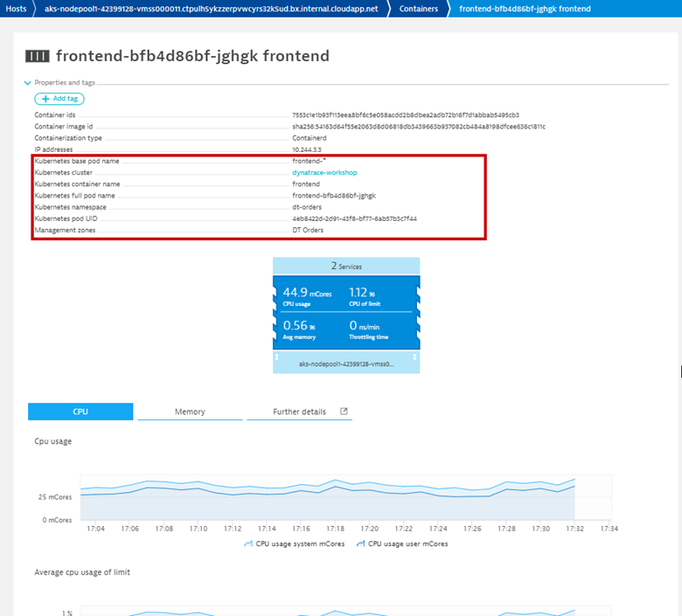Screen dimensions: 682x616
Task: Expand the aks-nodepool1 host tile below metrics
Action: [x=346, y=363]
